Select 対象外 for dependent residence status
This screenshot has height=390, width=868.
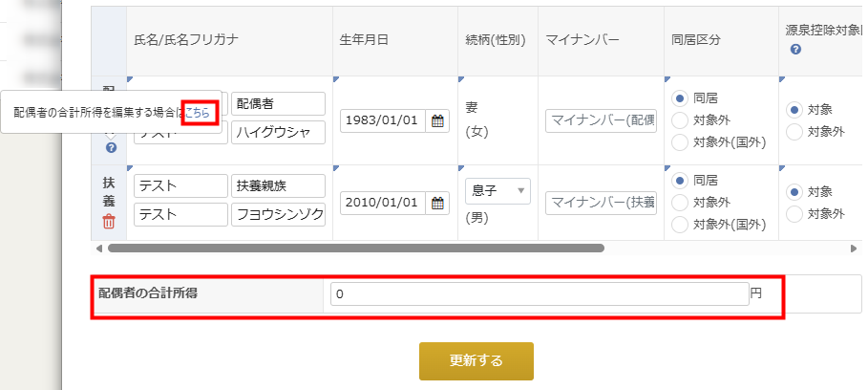(x=680, y=202)
